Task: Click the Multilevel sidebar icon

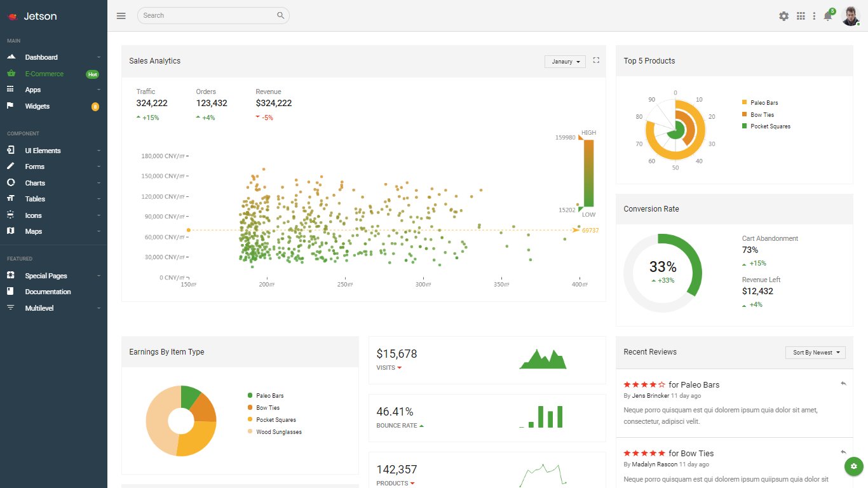Action: pyautogui.click(x=11, y=308)
